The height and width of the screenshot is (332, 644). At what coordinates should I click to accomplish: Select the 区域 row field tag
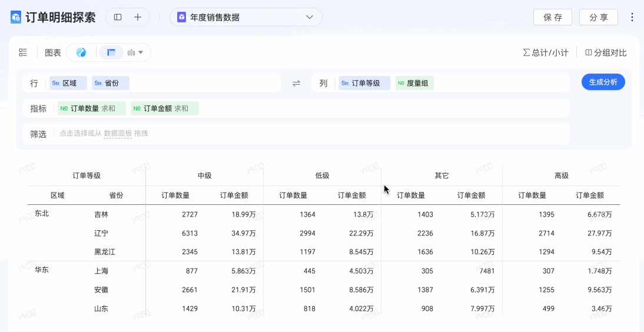pos(68,83)
